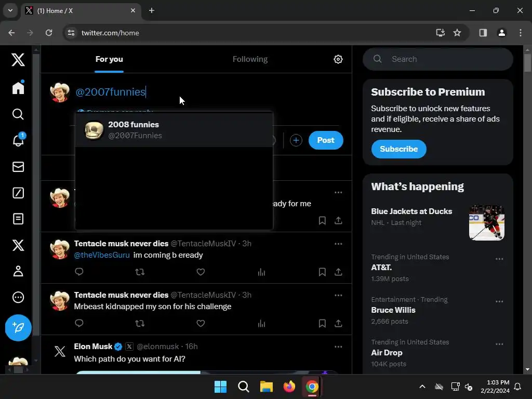Open Lists icon in sidebar

point(18,219)
